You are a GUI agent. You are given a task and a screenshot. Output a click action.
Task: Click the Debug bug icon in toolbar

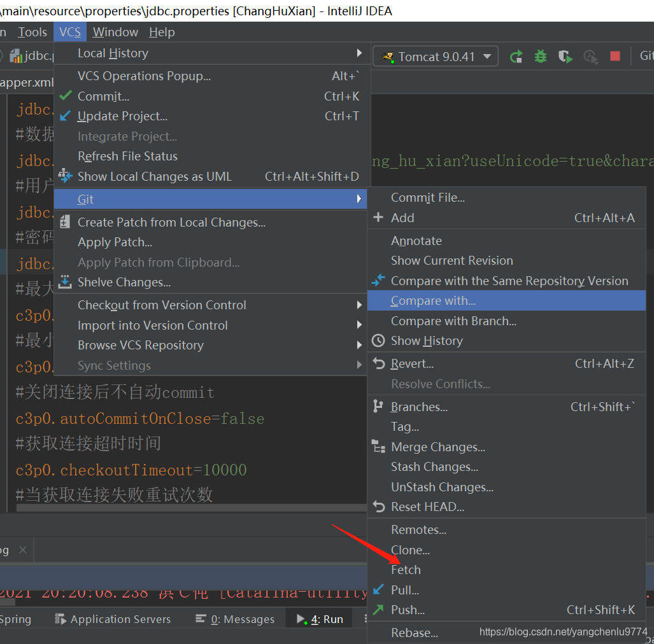click(x=541, y=56)
